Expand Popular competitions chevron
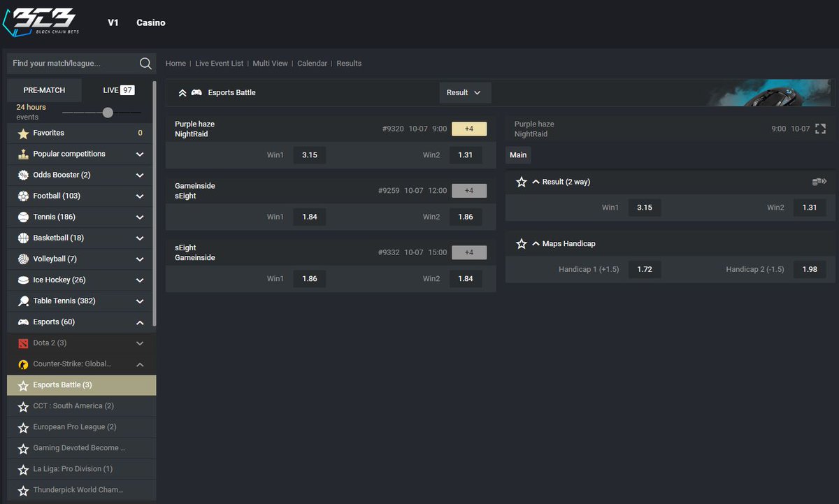 [x=140, y=154]
